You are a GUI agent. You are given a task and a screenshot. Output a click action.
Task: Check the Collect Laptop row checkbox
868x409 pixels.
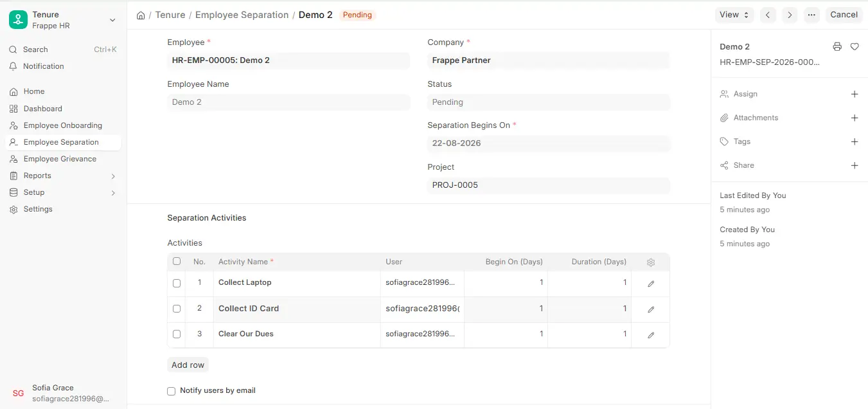(177, 283)
